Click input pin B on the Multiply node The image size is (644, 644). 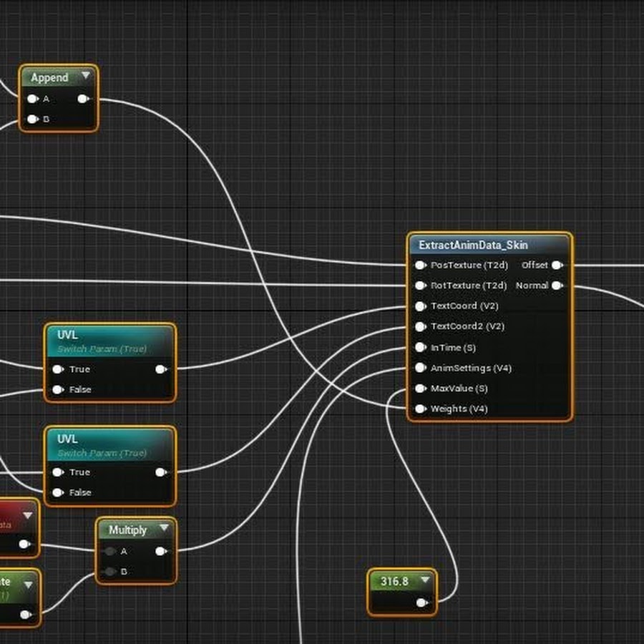coord(109,572)
